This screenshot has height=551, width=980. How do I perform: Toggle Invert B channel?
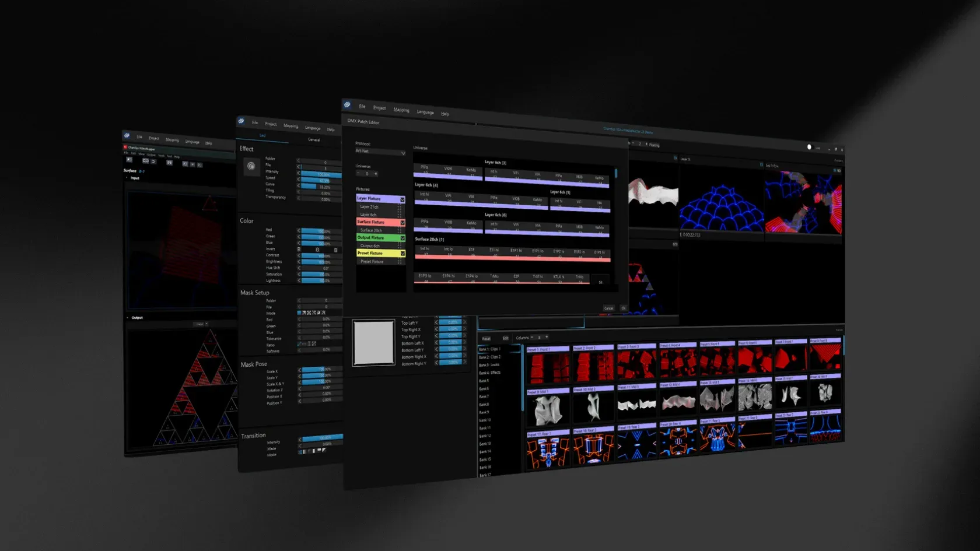(335, 250)
